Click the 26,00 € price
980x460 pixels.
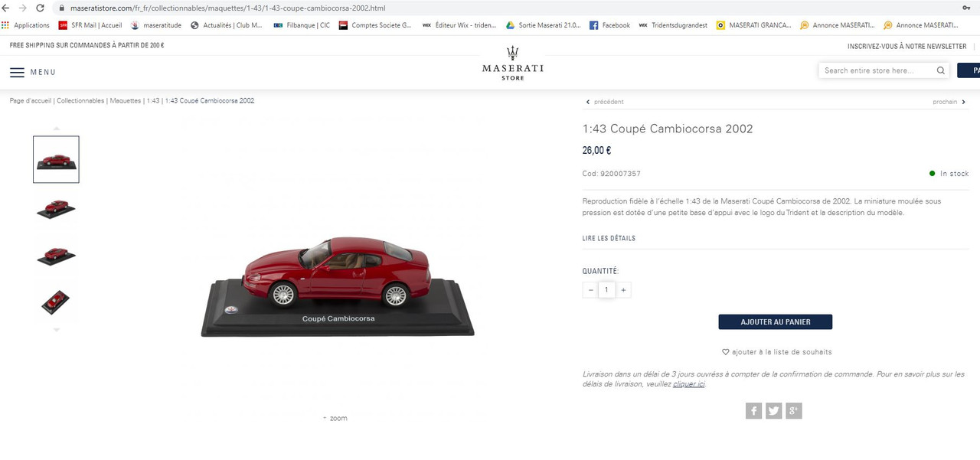click(596, 151)
